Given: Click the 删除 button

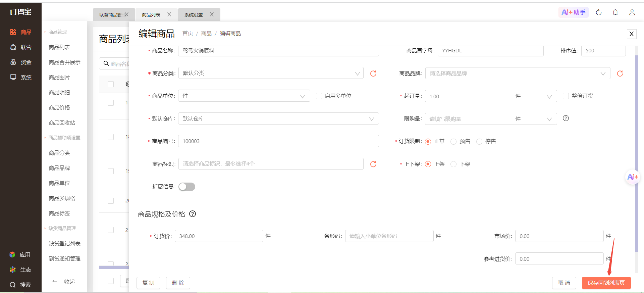Looking at the screenshot, I should [x=178, y=283].
